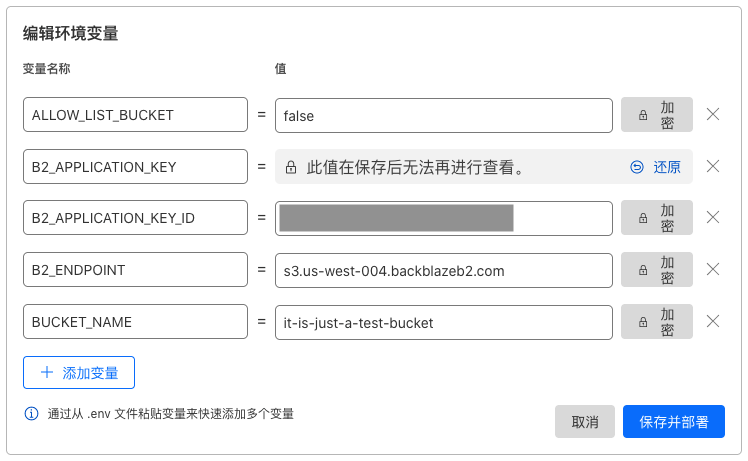Encrypt the B2_ENDPOINT value with 加密
Viewport: 748px width, 461px height.
pos(656,270)
